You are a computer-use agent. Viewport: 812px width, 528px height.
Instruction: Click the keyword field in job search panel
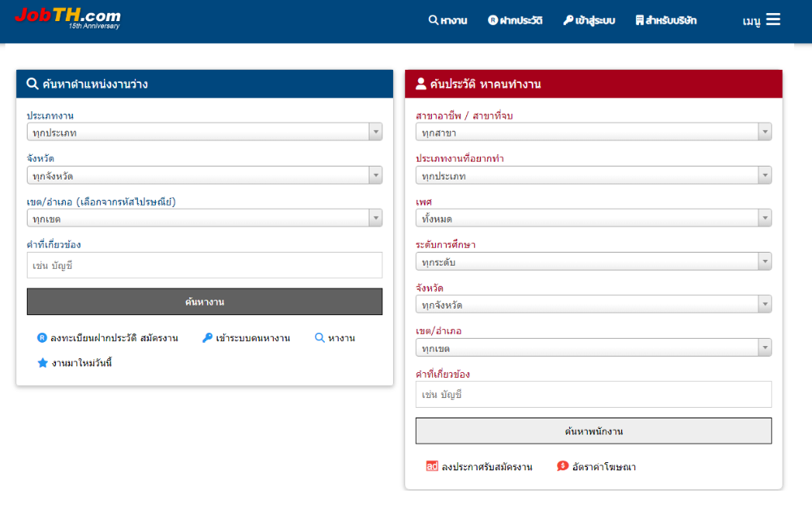coord(204,266)
